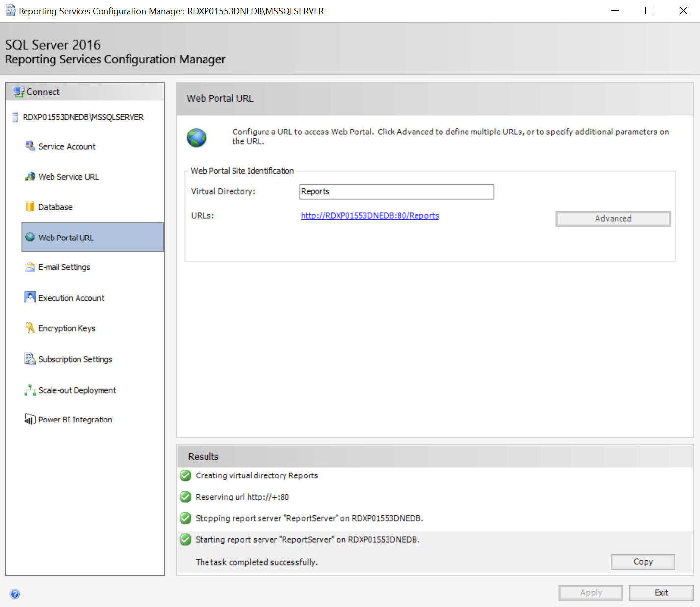This screenshot has height=607, width=700.
Task: Click the 'Virtual Directory:' label
Action: coord(223,191)
